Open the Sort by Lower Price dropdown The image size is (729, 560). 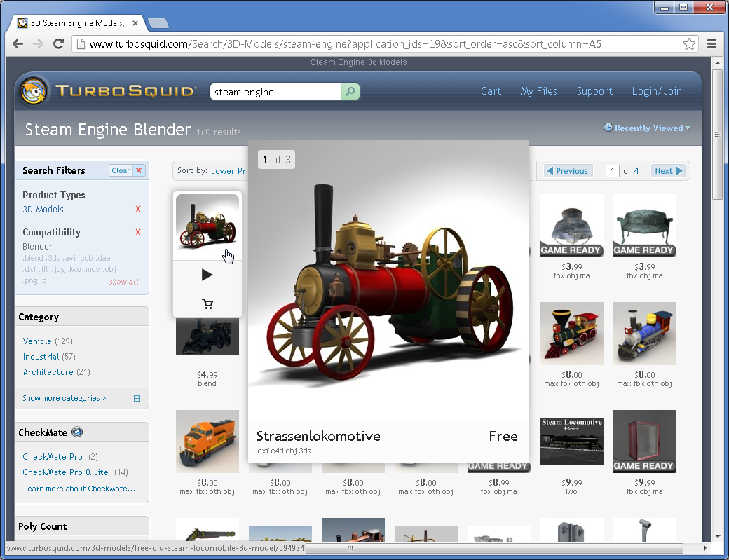coord(229,170)
